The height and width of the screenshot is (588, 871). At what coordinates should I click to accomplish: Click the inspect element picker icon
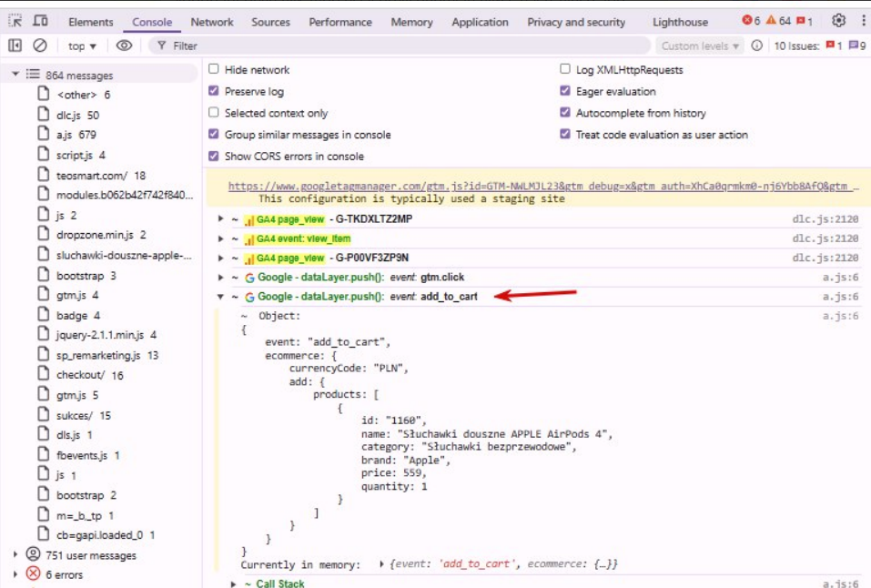[15, 21]
